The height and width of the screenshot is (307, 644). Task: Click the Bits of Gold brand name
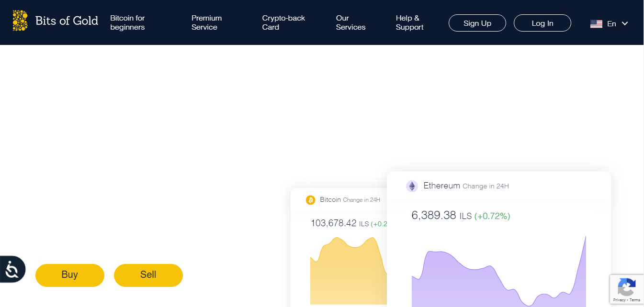pyautogui.click(x=67, y=21)
